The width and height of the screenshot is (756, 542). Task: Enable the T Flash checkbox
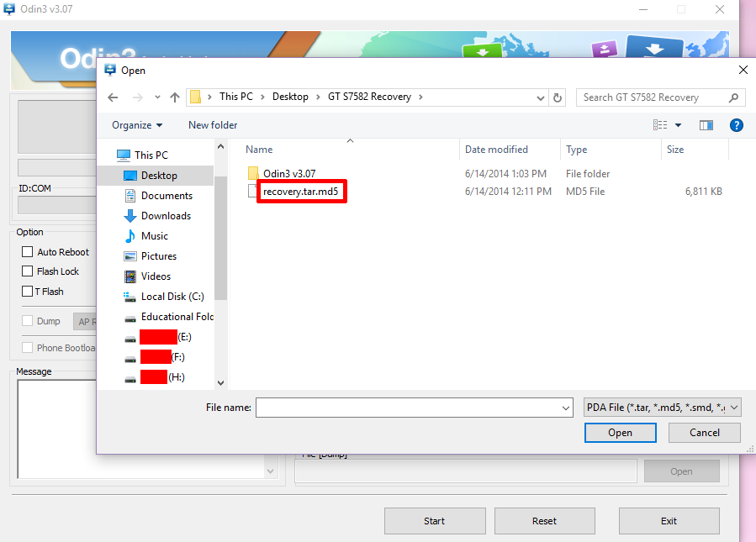click(28, 292)
